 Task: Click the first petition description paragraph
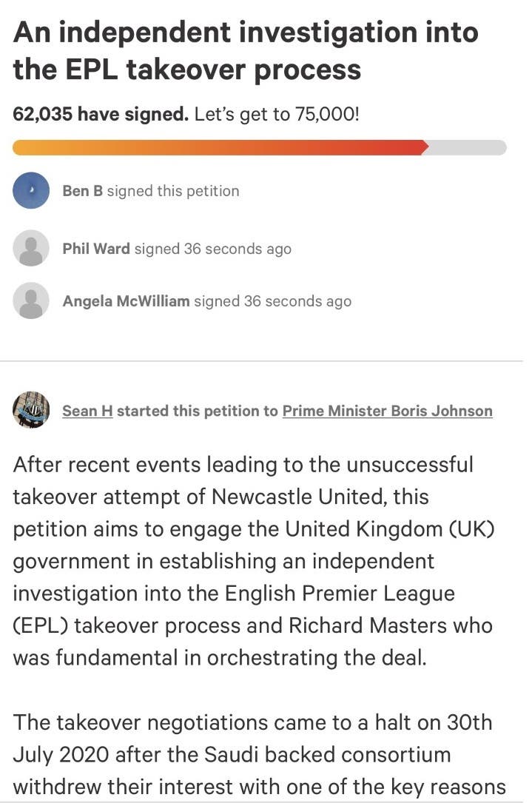click(254, 561)
